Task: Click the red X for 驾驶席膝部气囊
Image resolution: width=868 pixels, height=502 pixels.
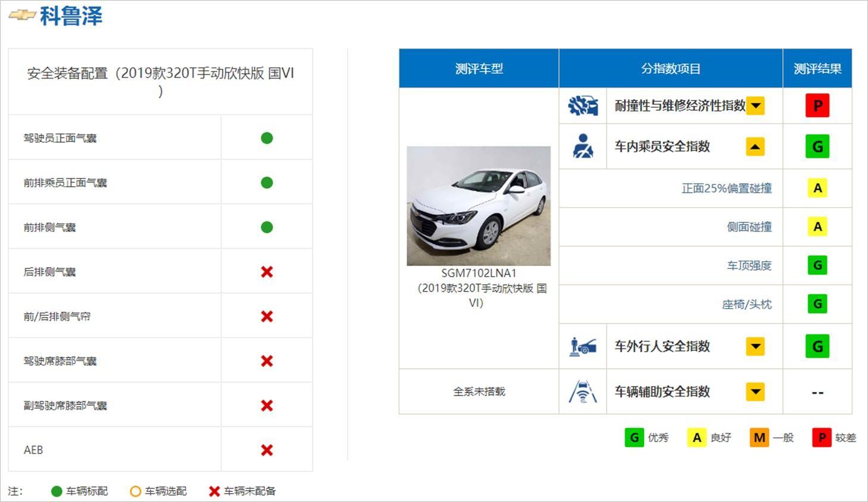Action: (267, 361)
